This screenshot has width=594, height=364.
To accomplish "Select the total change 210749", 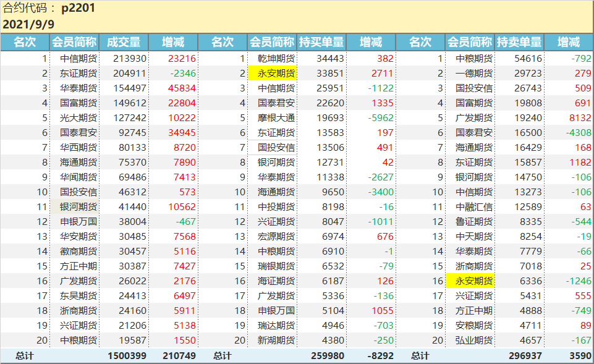I will click(x=179, y=356).
